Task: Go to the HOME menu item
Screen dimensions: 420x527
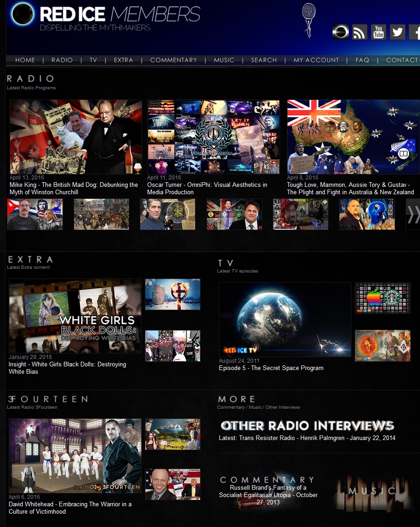Action: pyautogui.click(x=25, y=60)
